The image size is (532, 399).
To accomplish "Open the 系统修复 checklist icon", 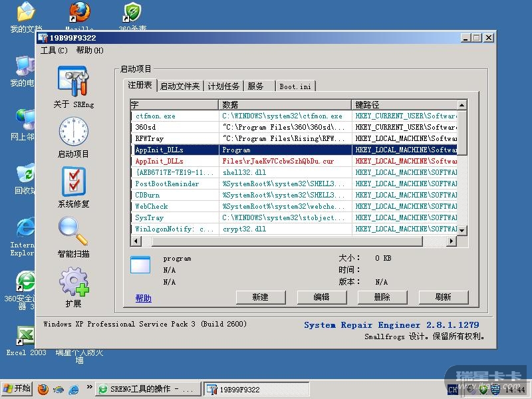I will (x=73, y=181).
